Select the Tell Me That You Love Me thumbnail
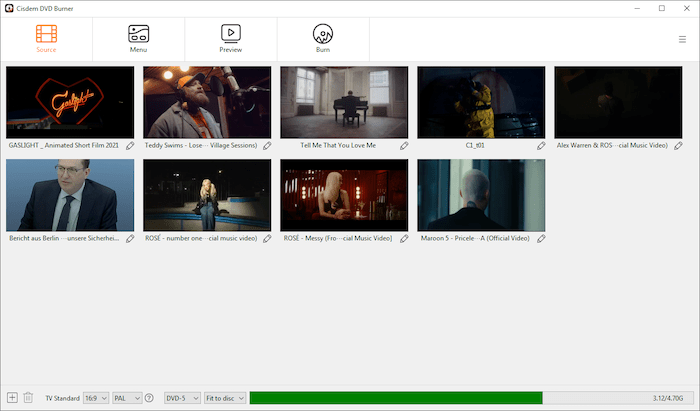 (x=344, y=102)
